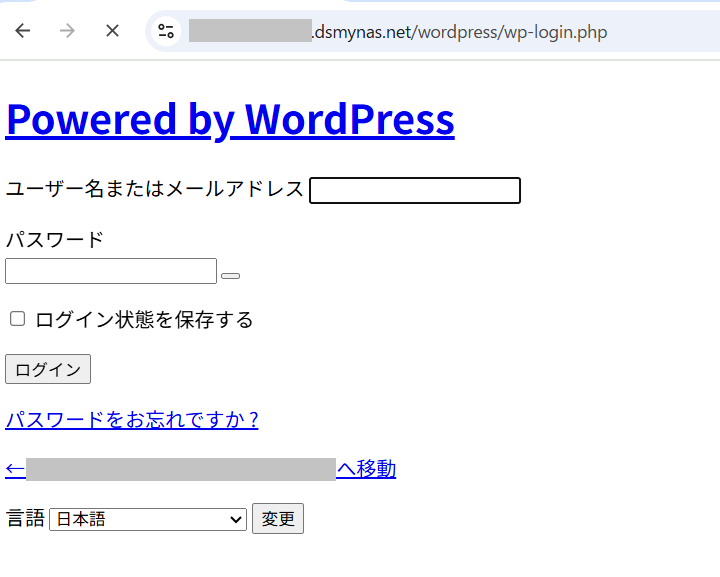Click the ログイン button
This screenshot has height=577, width=720.
(48, 369)
